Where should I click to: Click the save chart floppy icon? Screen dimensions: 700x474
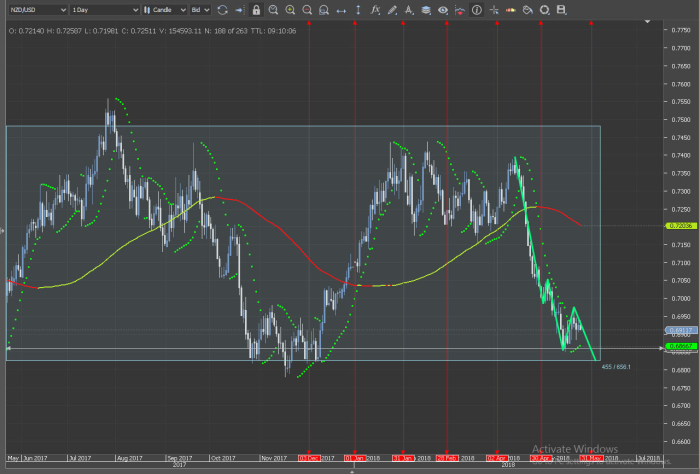pos(562,10)
